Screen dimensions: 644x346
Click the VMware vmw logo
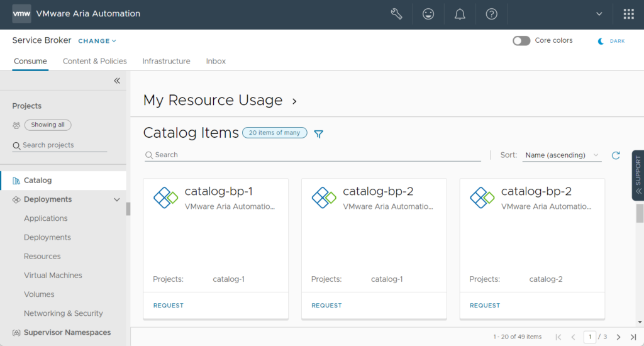point(21,14)
